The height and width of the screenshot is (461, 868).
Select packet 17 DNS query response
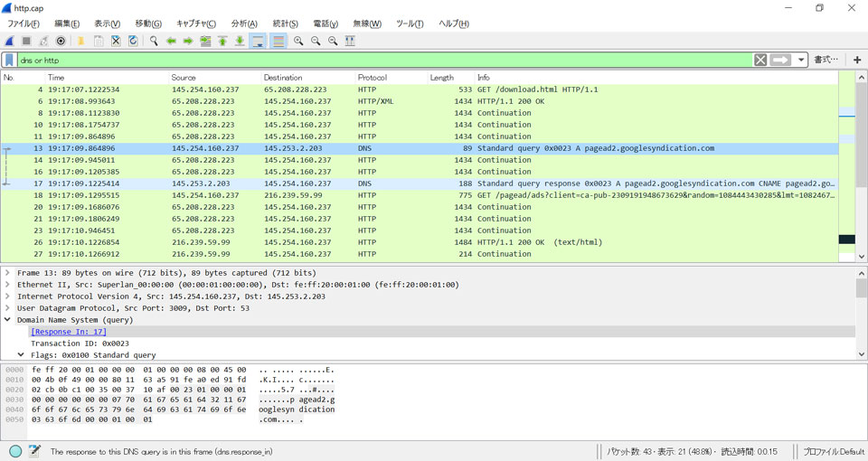(x=419, y=183)
